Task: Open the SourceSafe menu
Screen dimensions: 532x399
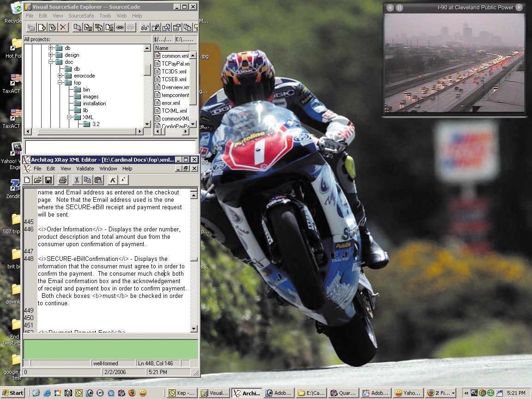Action: point(81,16)
